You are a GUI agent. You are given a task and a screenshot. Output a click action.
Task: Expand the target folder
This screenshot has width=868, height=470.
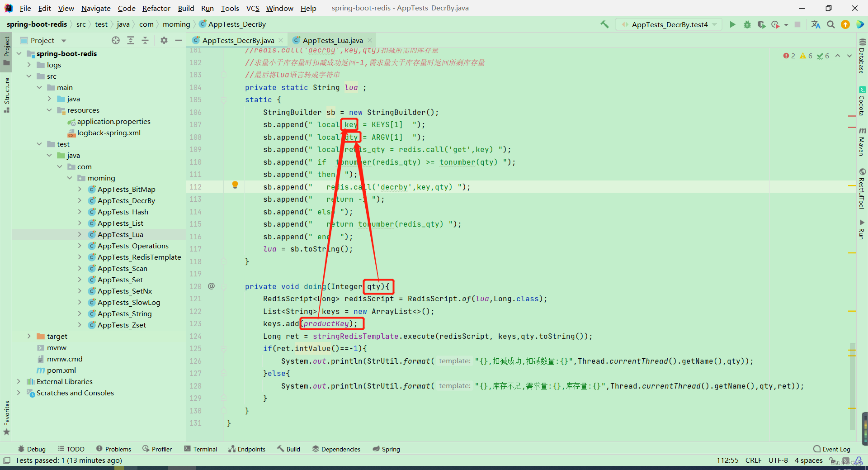[29, 336]
